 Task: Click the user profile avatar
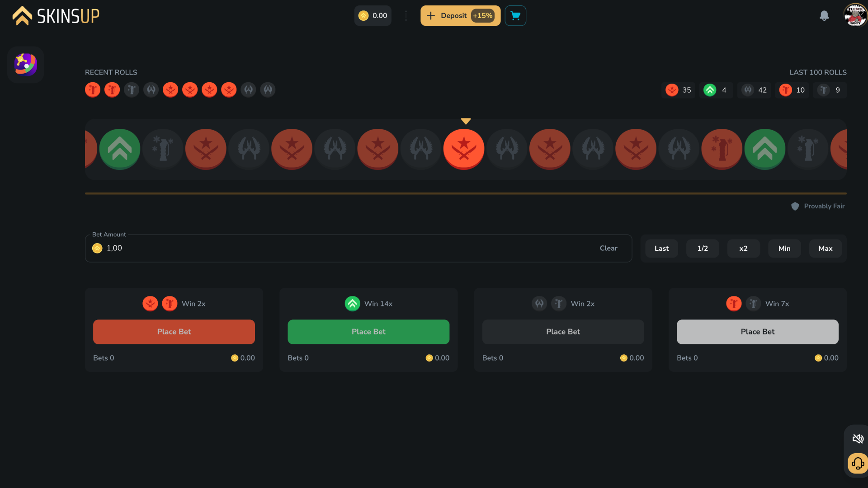(x=855, y=15)
